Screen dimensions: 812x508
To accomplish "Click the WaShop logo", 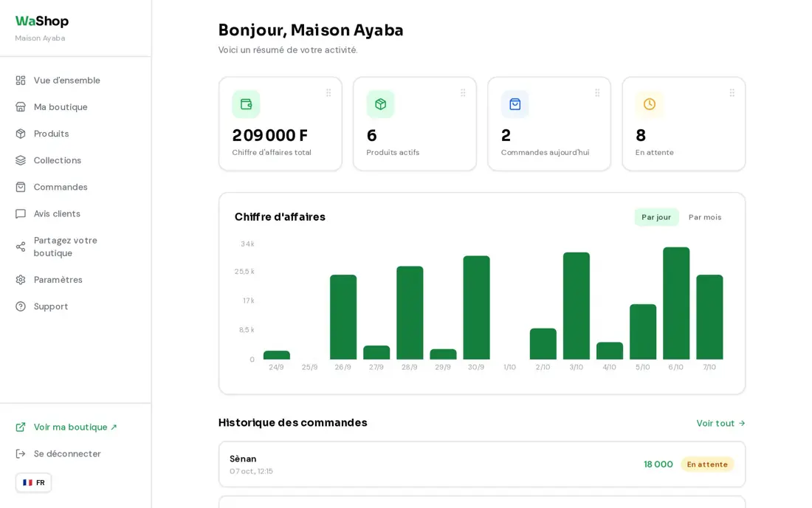I will tap(42, 21).
